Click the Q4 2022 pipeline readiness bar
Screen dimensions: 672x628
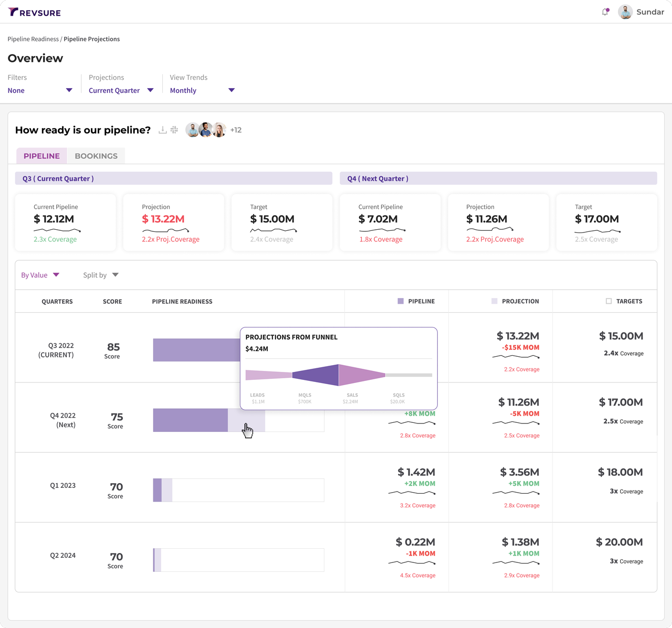[238, 420]
